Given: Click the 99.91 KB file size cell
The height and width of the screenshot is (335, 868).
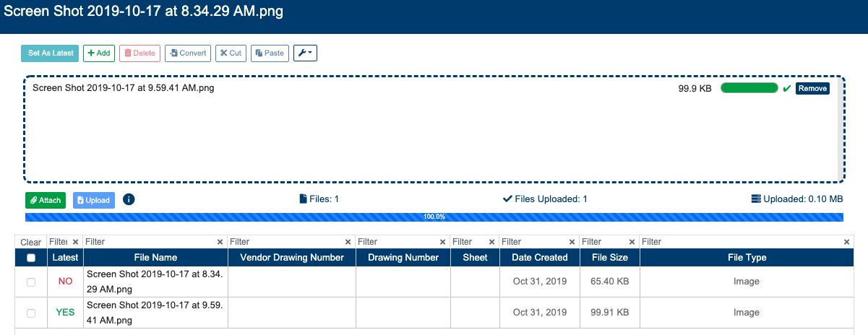Looking at the screenshot, I should 610,313.
